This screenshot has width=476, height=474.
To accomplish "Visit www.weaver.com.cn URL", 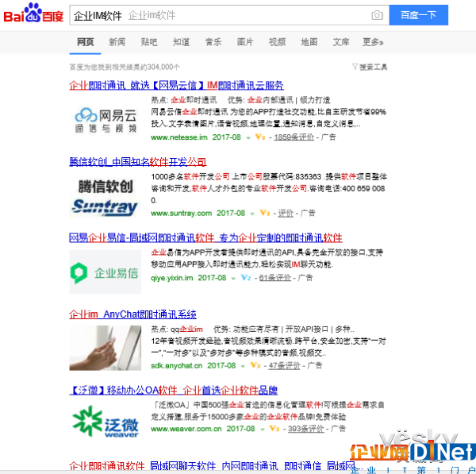I will (x=186, y=429).
